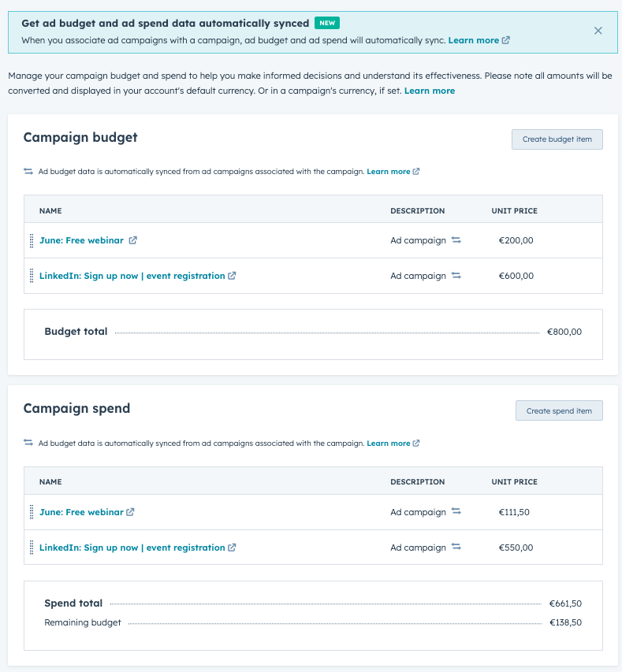The height and width of the screenshot is (672, 622).
Task: Click external icon next to spend LinkedIn item
Action: [x=232, y=548]
